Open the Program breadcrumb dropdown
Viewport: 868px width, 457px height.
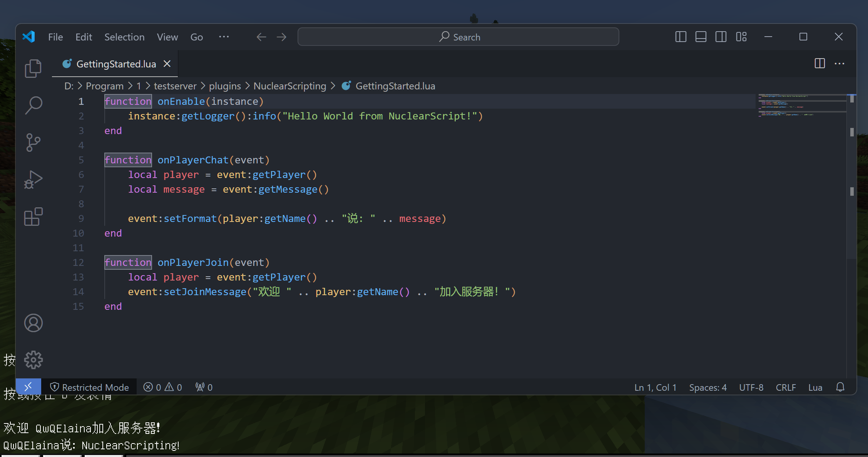pyautogui.click(x=105, y=86)
